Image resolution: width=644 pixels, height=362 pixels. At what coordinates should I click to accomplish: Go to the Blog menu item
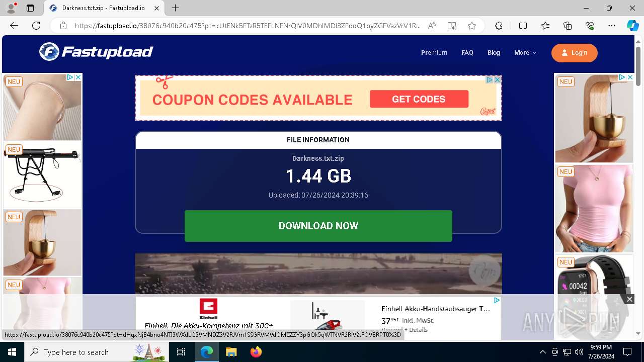494,53
